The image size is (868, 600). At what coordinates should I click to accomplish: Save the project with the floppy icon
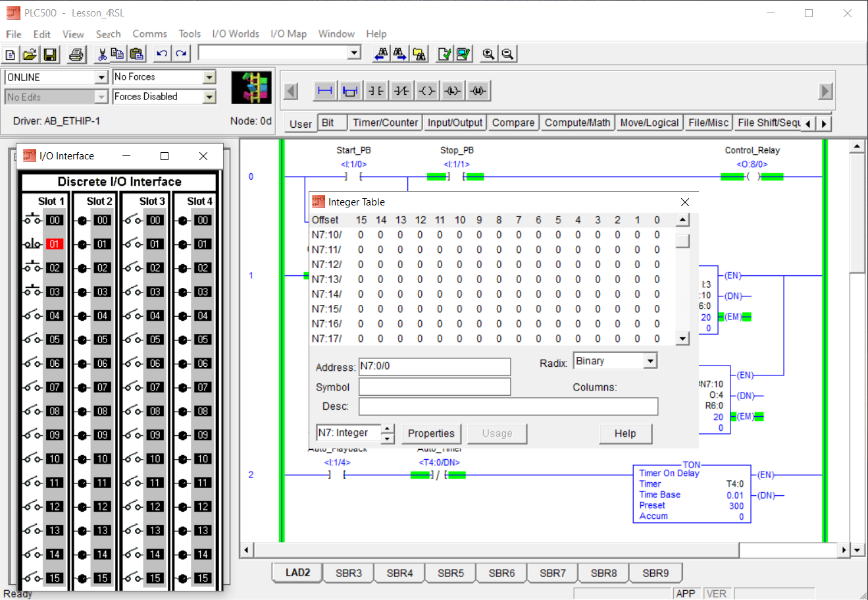click(x=50, y=54)
